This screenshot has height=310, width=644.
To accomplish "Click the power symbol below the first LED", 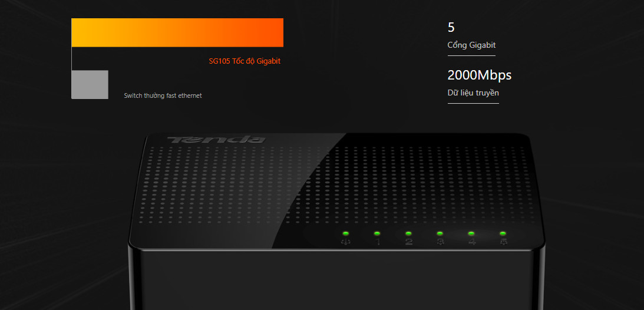I will 346,242.
